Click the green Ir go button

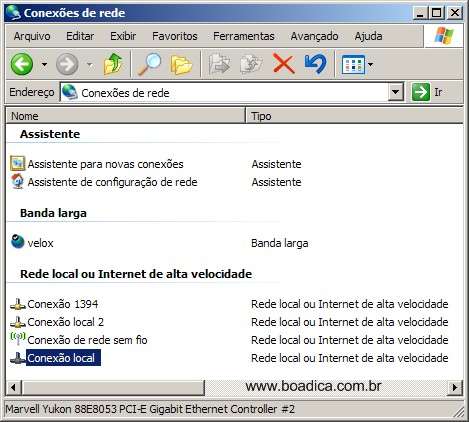click(x=420, y=92)
